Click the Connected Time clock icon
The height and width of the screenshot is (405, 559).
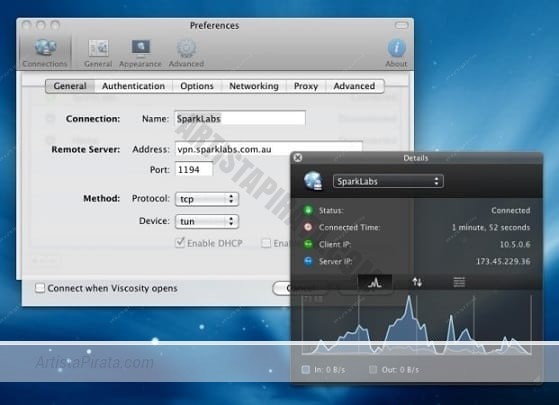tap(308, 227)
